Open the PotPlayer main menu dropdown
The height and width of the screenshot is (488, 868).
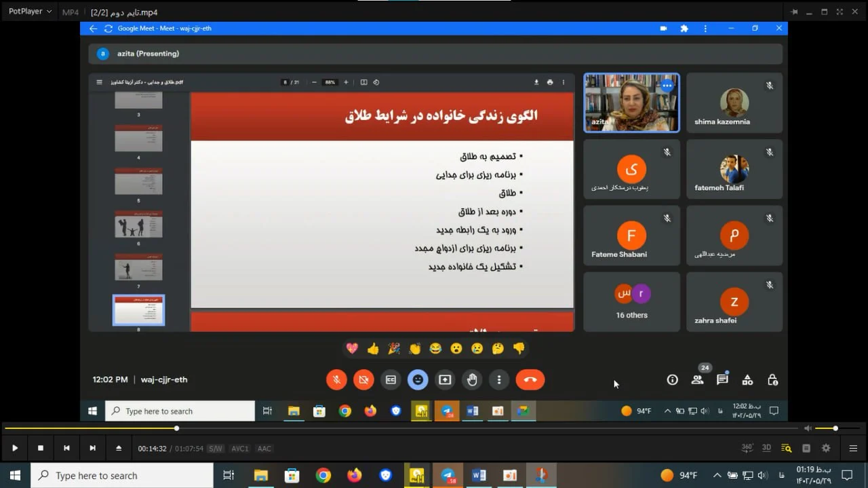click(x=30, y=12)
